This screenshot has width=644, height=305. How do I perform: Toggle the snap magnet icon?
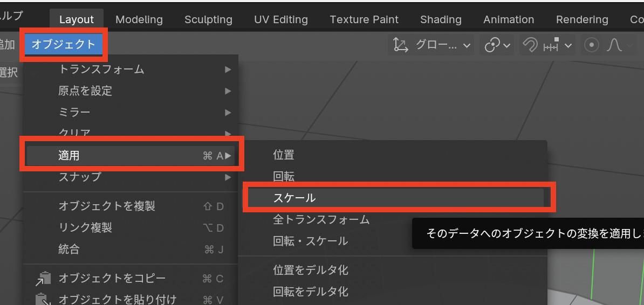(x=531, y=46)
